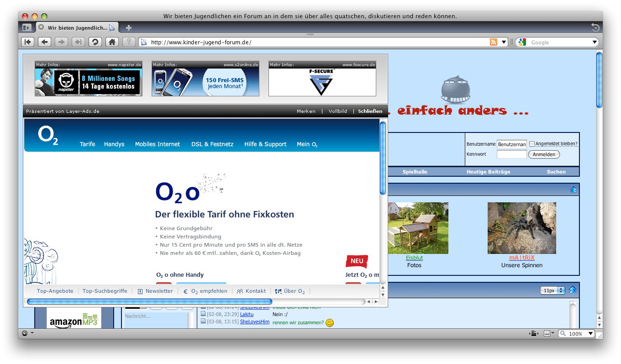621x364 pixels.
Task: Click the F-Secure ad banner
Action: coord(322,82)
